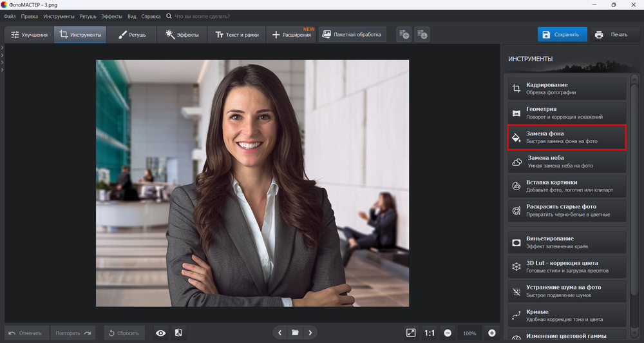Select the Замена фона tool

tap(567, 137)
